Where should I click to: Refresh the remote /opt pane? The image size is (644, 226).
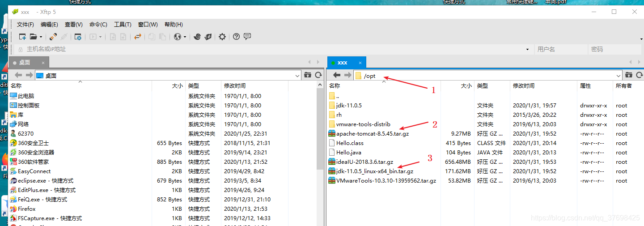coord(640,75)
